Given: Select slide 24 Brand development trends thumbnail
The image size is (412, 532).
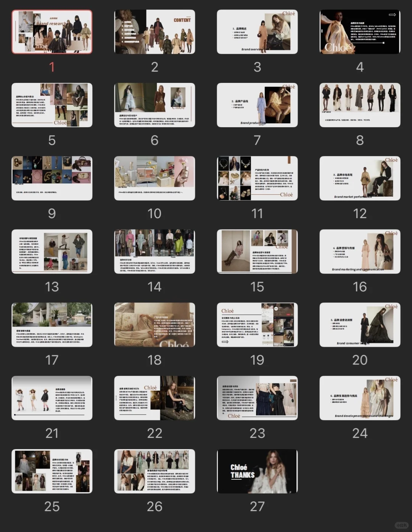Looking at the screenshot, I should [360, 398].
